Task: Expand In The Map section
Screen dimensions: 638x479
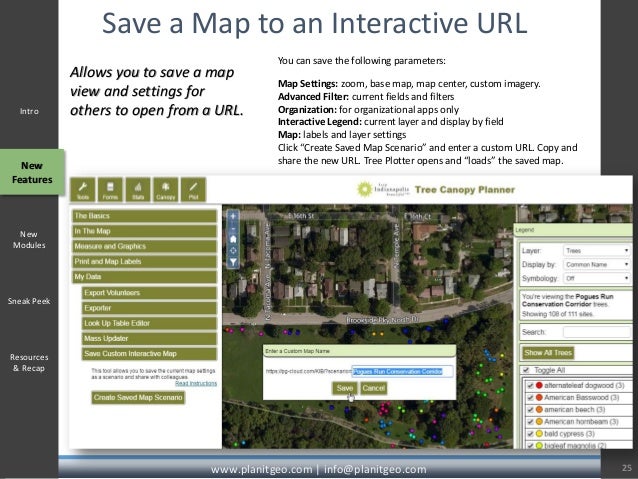Action: (x=144, y=231)
